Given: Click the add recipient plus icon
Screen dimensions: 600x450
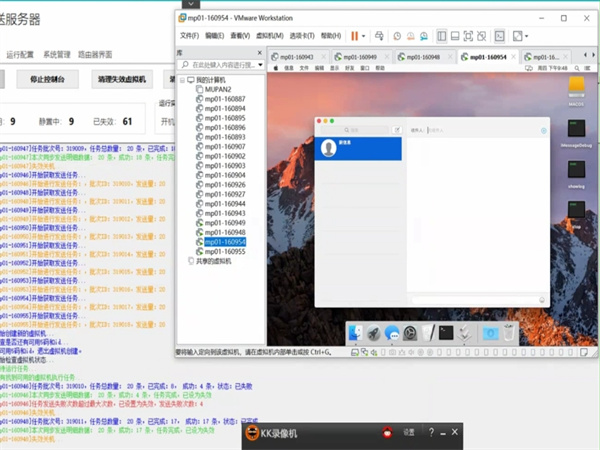Looking at the screenshot, I should point(543,130).
